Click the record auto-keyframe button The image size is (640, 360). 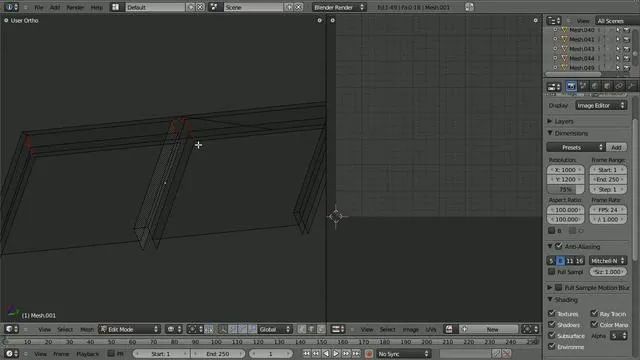point(369,353)
